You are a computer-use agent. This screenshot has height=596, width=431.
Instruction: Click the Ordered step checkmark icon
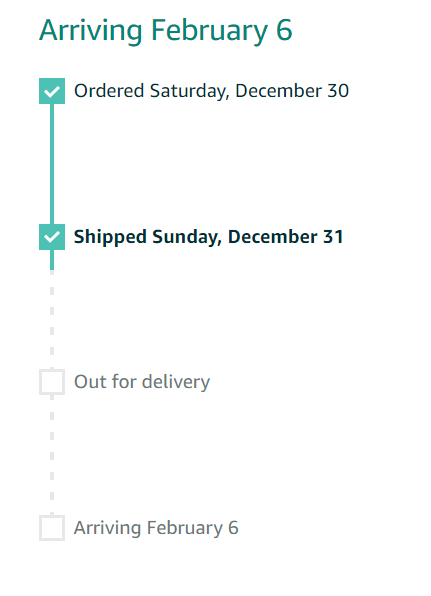[x=52, y=91]
